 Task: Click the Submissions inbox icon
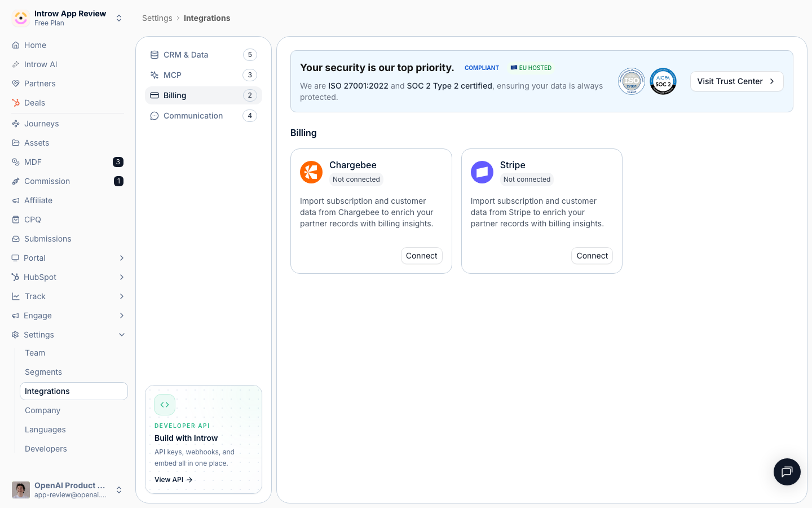pos(16,239)
